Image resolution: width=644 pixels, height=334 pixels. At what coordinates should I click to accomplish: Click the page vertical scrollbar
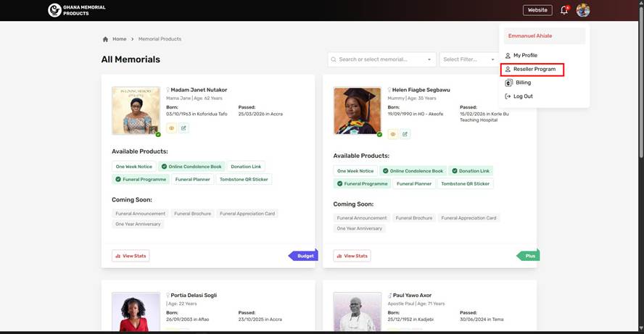641,82
